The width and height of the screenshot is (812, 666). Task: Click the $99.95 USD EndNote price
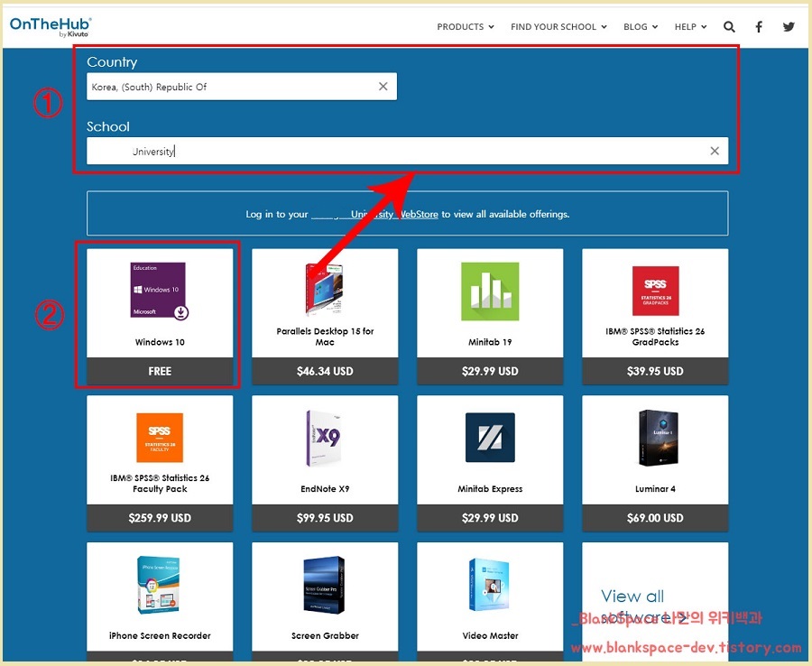[325, 517]
